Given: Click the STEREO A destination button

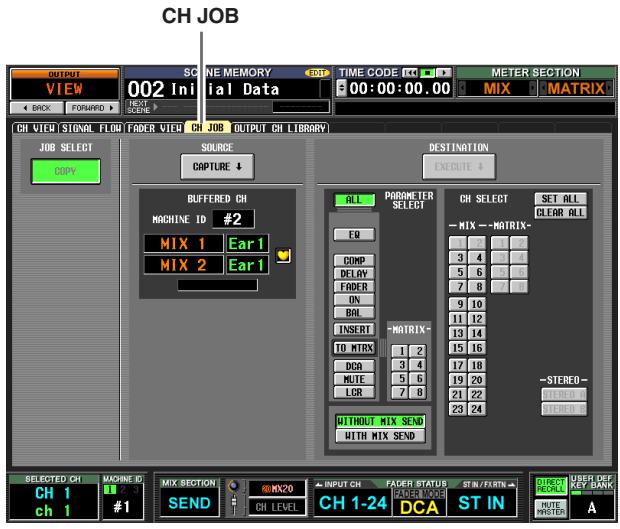Looking at the screenshot, I should [564, 395].
